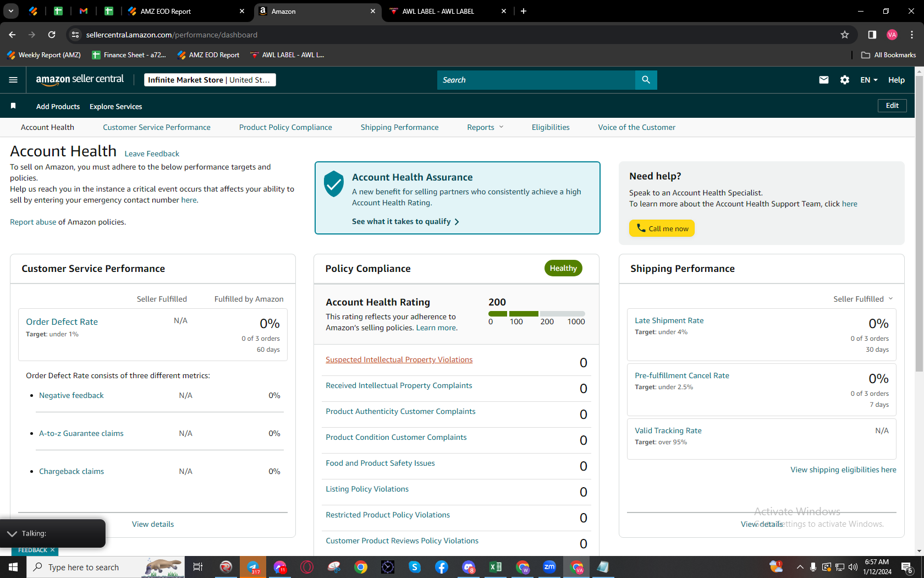
Task: Open the settings gear icon
Action: [845, 80]
